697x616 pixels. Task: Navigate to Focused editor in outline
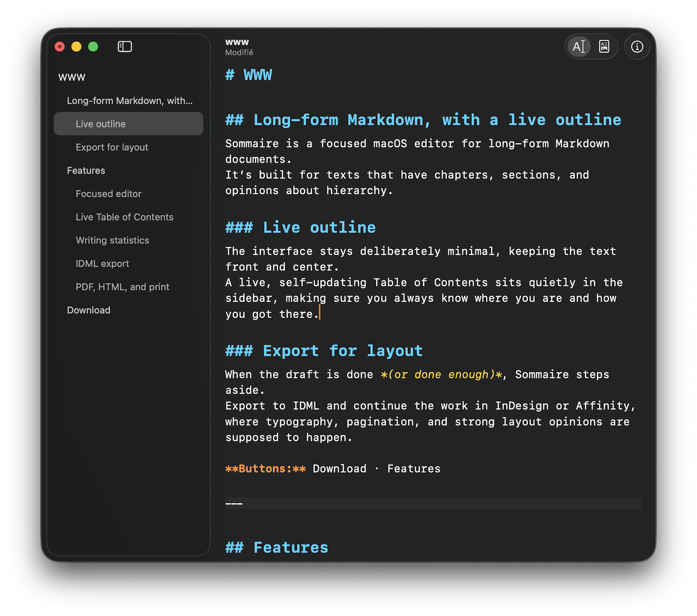pyautogui.click(x=108, y=194)
